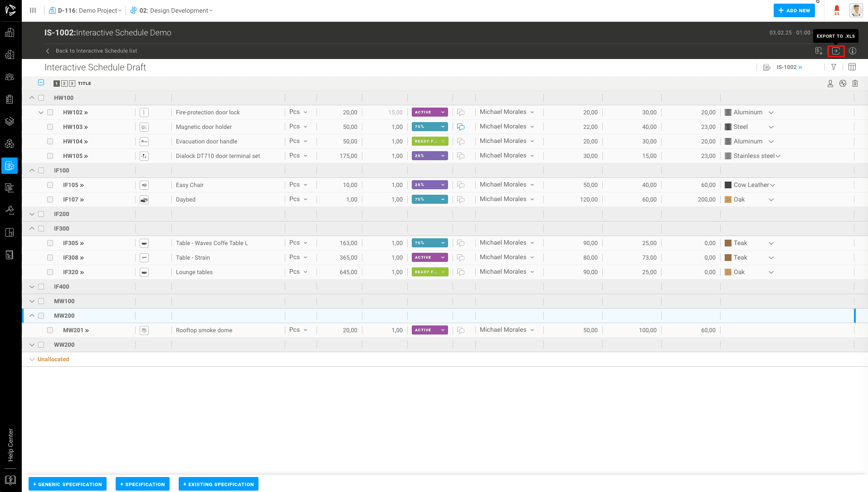Viewport: 868px width, 492px height.
Task: Open the gavel icon in left sidebar
Action: (x=10, y=210)
